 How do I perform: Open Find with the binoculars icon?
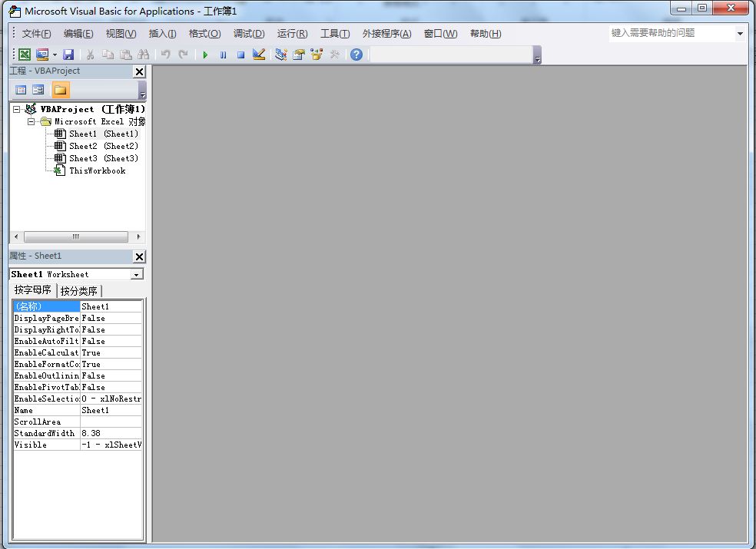pos(143,55)
